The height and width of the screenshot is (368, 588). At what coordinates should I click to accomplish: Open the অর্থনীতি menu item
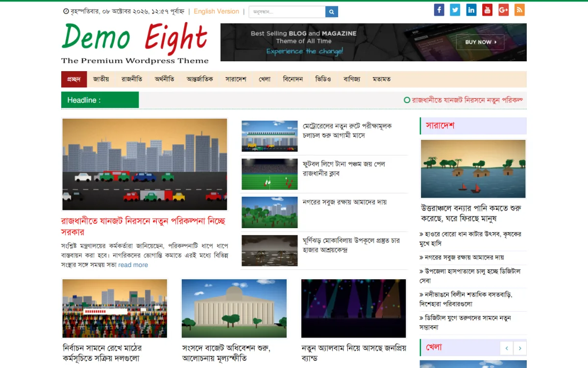pyautogui.click(x=165, y=79)
